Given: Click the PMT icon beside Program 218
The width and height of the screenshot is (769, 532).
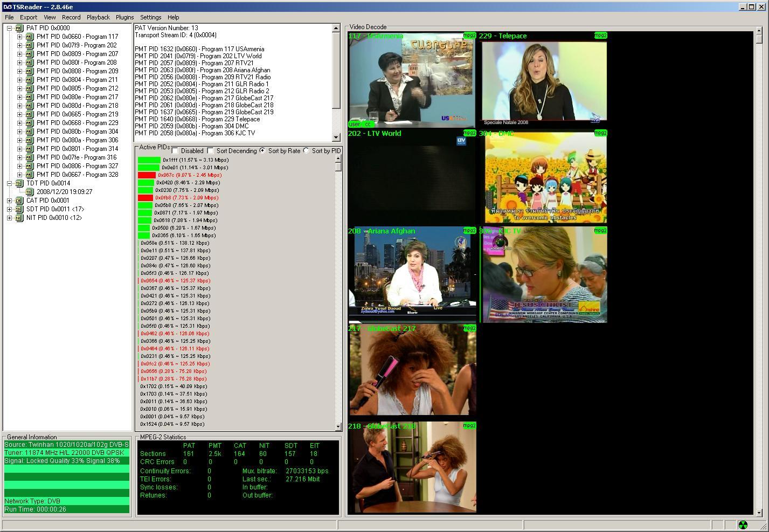Looking at the screenshot, I should [30, 106].
